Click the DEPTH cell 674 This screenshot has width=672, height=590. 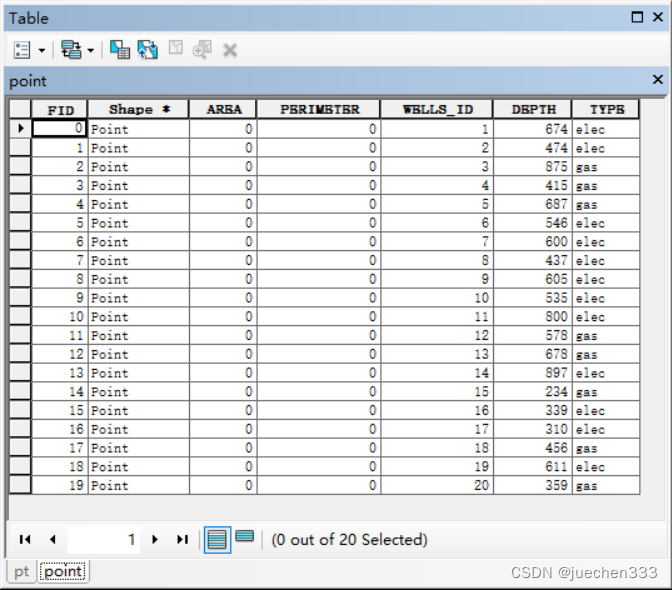click(533, 129)
